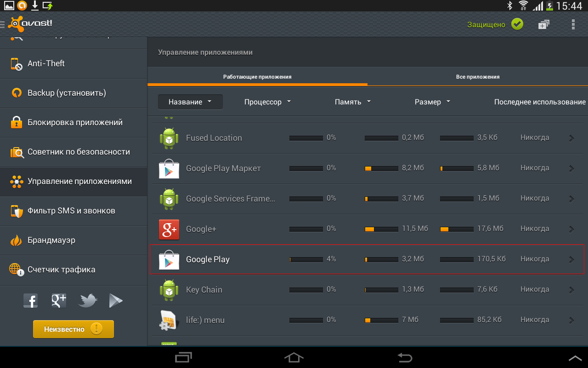Tap the Bluetooth status icon
Image resolution: width=588 pixels, height=368 pixels.
pos(509,6)
